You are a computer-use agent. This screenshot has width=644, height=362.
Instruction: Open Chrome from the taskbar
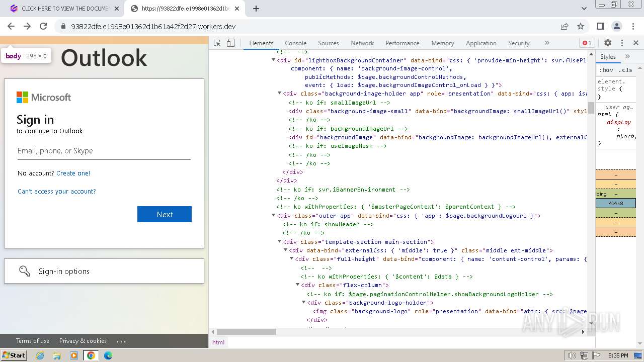click(x=91, y=355)
